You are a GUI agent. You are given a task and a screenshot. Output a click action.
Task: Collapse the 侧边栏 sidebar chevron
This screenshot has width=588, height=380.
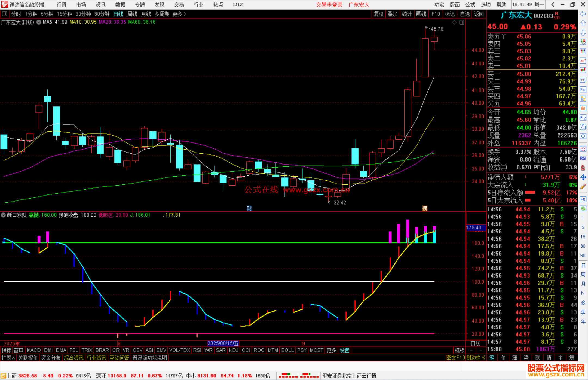(475, 358)
